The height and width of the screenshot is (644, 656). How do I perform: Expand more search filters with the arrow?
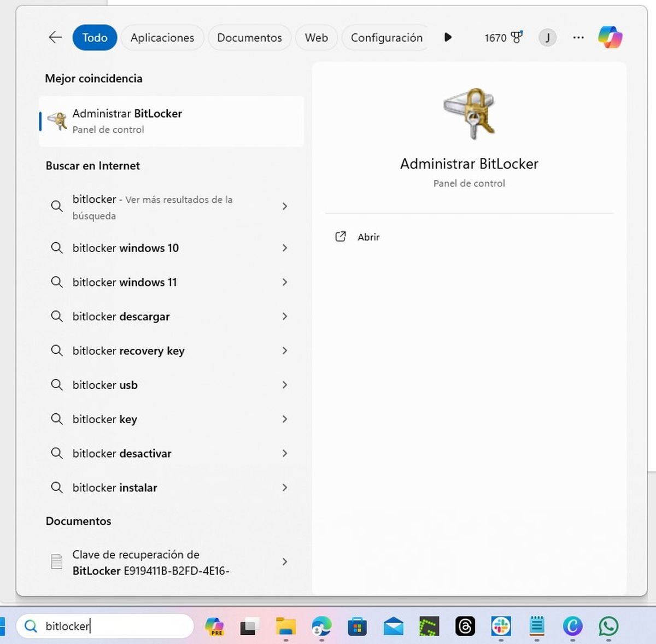click(448, 37)
